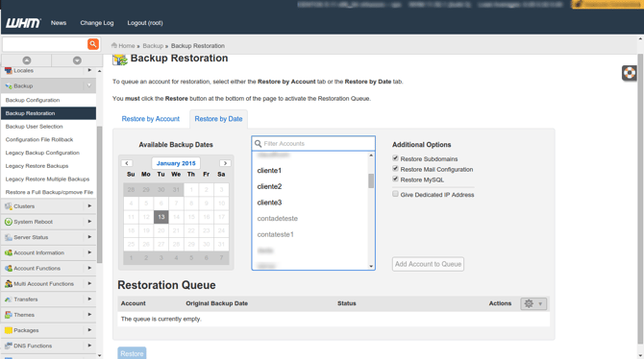Viewport: 644px width, 359px height.
Task: Click the Backup breadcrumb link
Action: [153, 46]
